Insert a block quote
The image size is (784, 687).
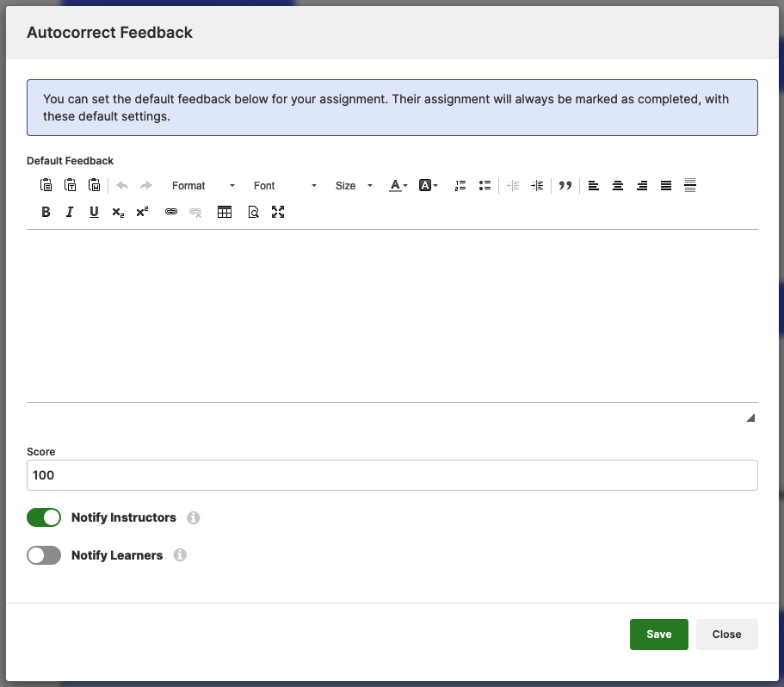[x=565, y=185]
